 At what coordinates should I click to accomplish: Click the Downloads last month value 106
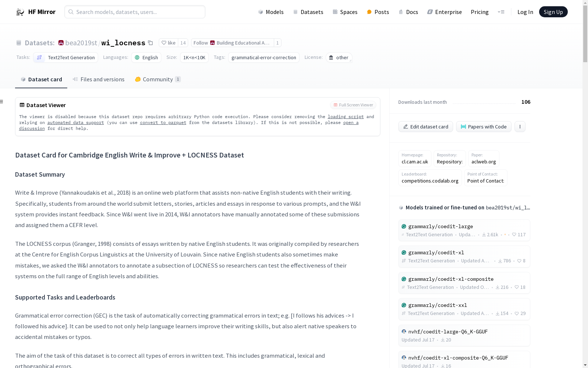526,102
